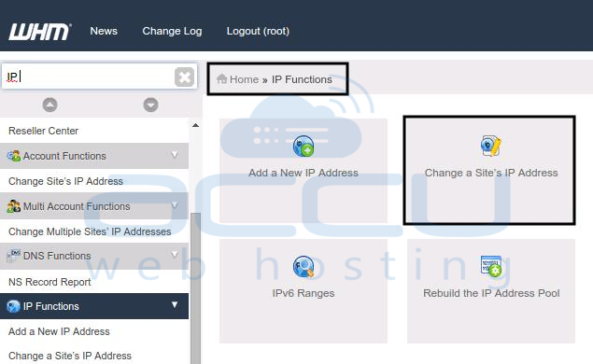Clear the search box with X button
This screenshot has width=593, height=364.
pos(184,77)
